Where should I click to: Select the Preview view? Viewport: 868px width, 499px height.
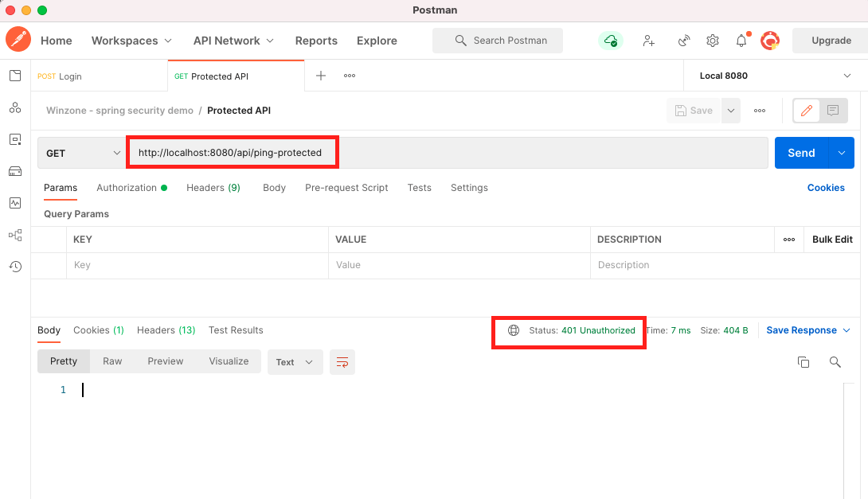165,361
